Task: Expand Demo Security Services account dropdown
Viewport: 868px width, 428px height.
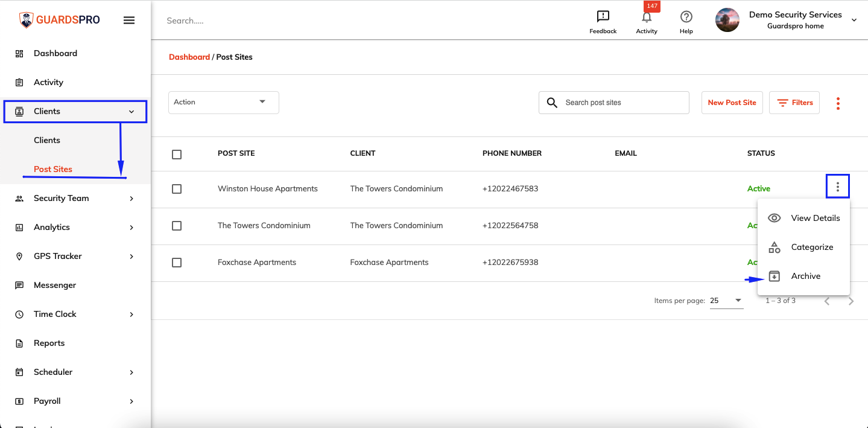Action: [x=854, y=20]
